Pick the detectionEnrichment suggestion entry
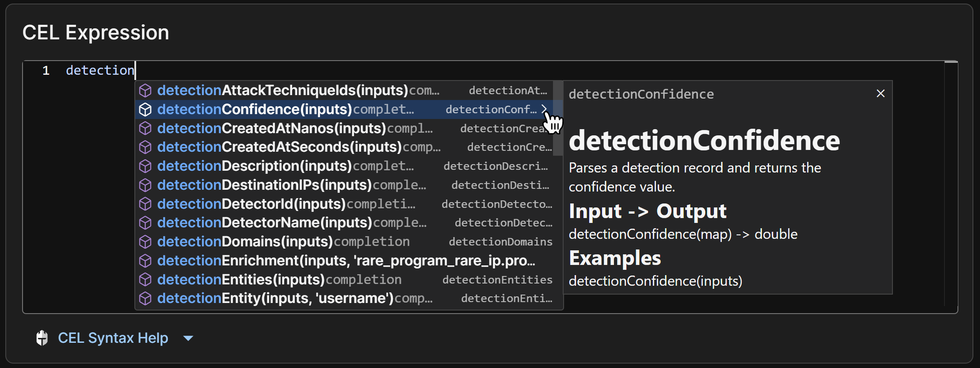 pyautogui.click(x=344, y=261)
